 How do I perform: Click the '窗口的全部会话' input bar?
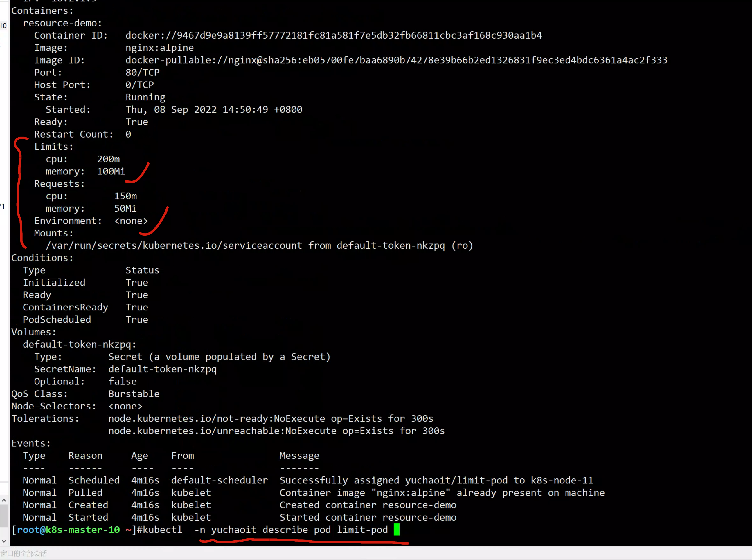tap(24, 554)
